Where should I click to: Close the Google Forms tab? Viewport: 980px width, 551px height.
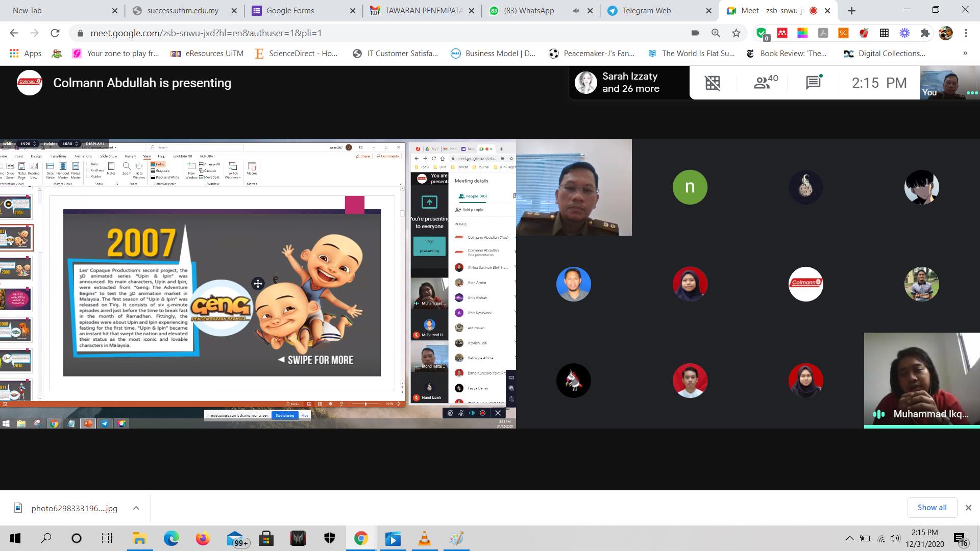coord(353,10)
